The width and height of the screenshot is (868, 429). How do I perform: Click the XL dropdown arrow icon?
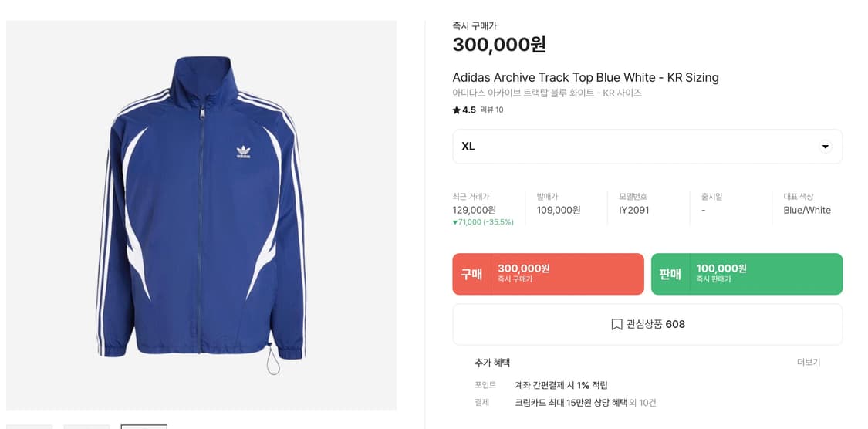[x=825, y=147]
